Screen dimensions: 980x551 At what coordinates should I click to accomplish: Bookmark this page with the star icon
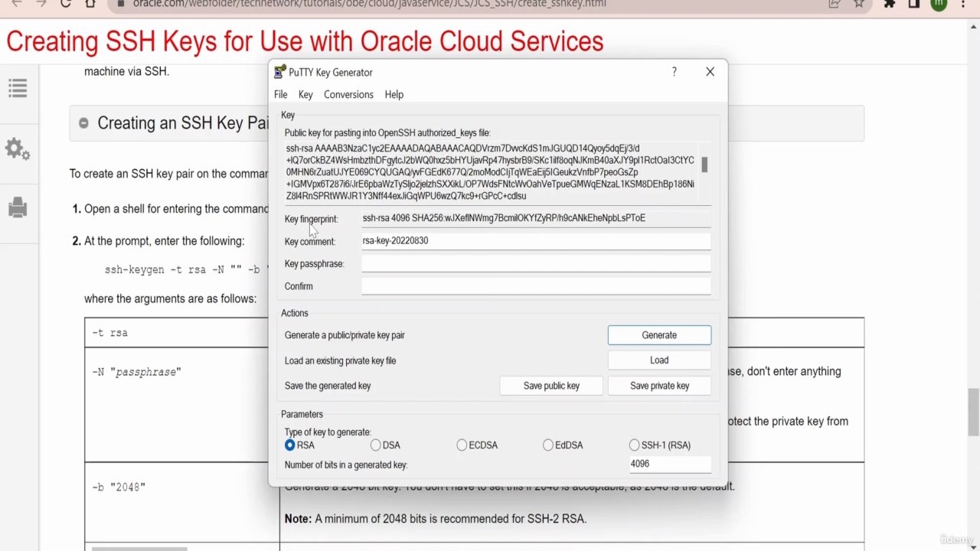pos(859,4)
